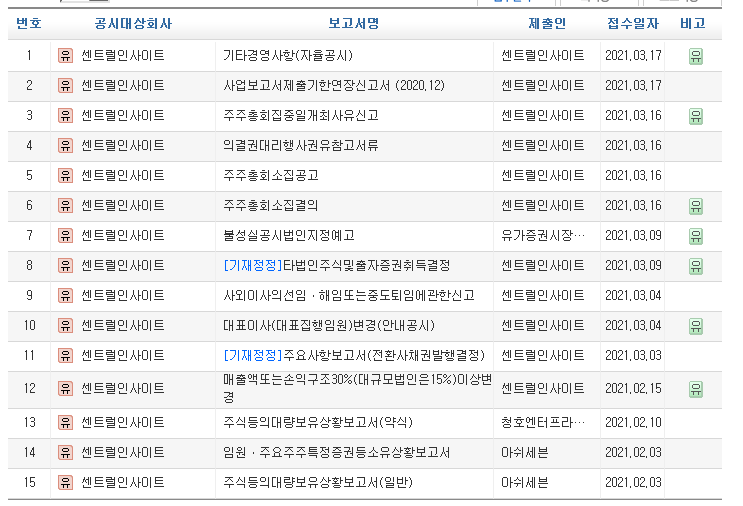Click green 유 remark icon for 대표이사 변경(안내공시)

point(696,326)
